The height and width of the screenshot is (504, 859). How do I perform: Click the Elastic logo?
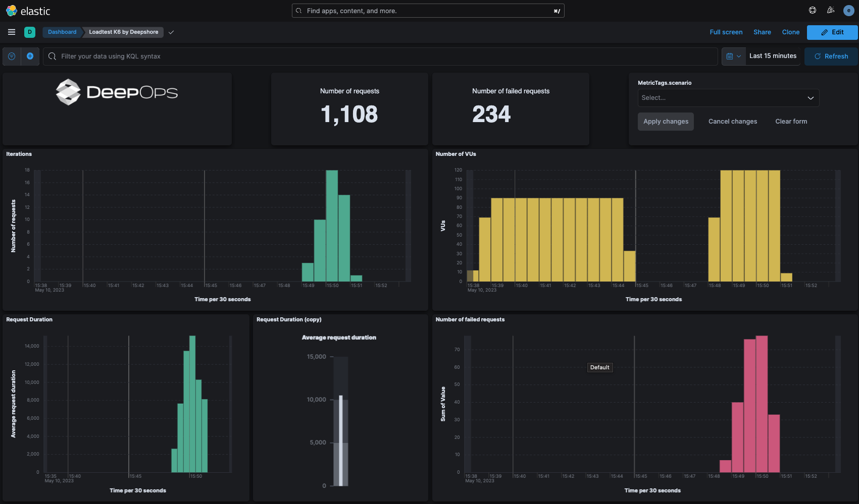[x=28, y=11]
